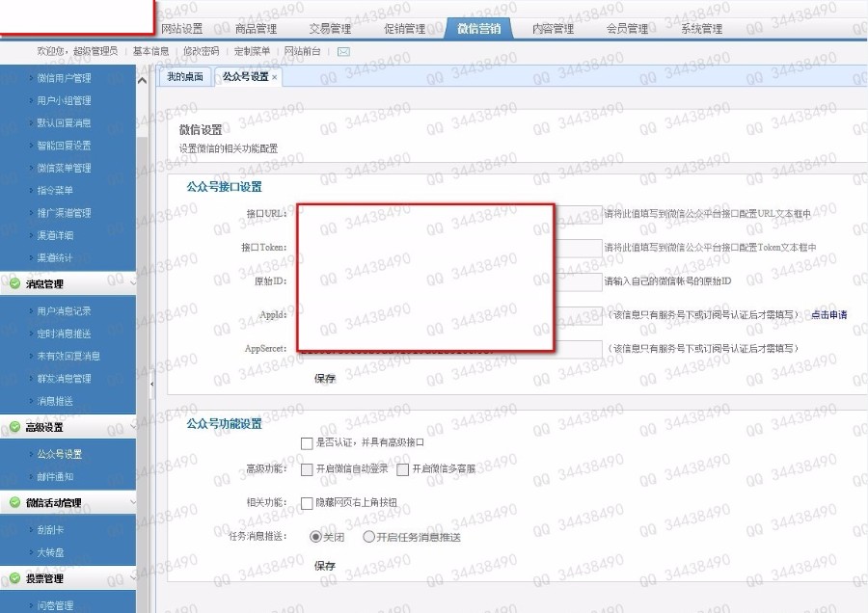Click green check icon beside 消息管理

[x=14, y=283]
